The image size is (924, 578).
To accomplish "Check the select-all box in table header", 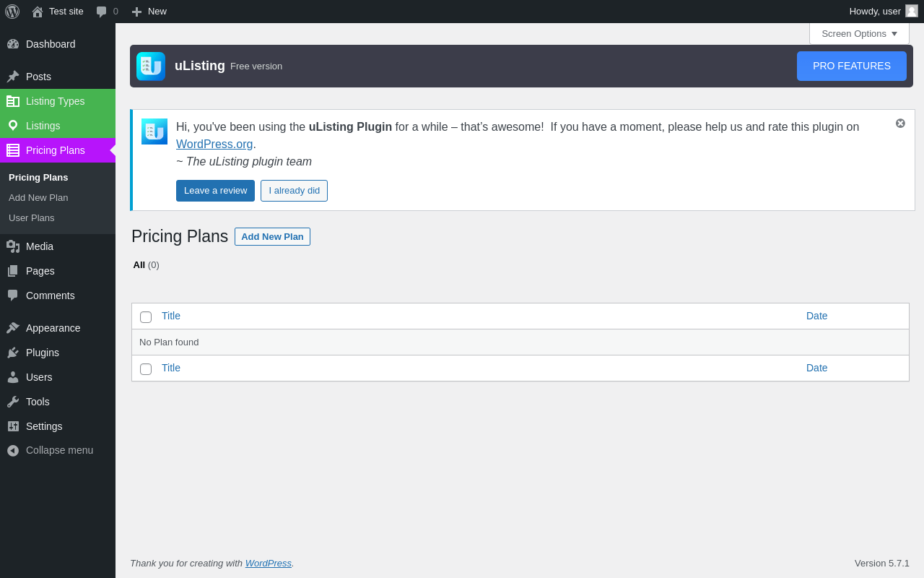I will [x=146, y=317].
